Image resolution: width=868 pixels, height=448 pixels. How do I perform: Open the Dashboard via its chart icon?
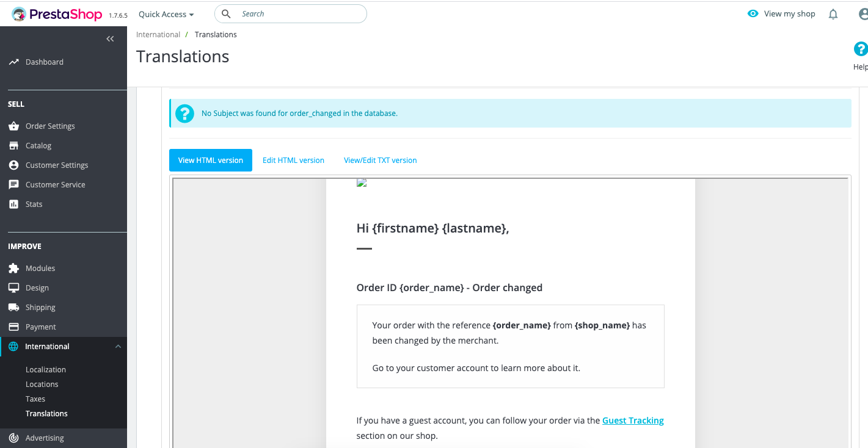15,62
